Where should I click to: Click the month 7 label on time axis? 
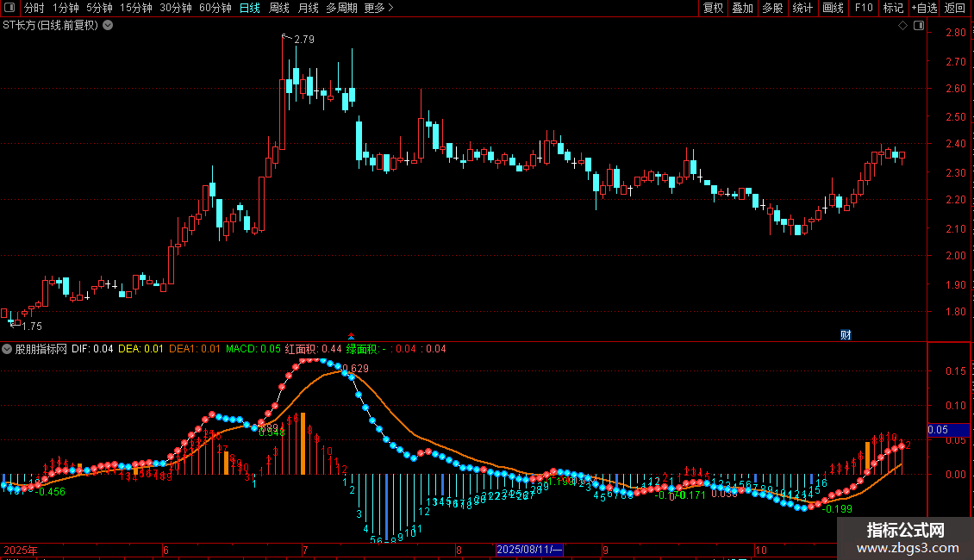(x=305, y=550)
